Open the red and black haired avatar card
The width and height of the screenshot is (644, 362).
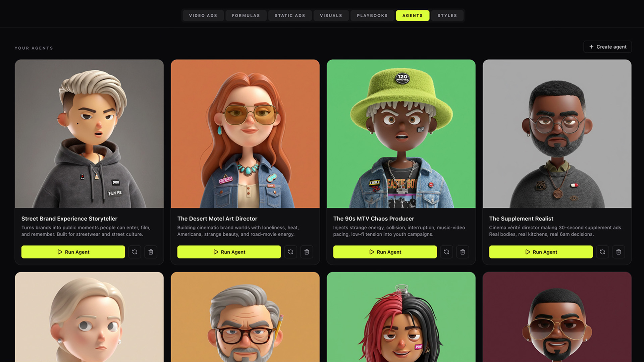pyautogui.click(x=401, y=317)
